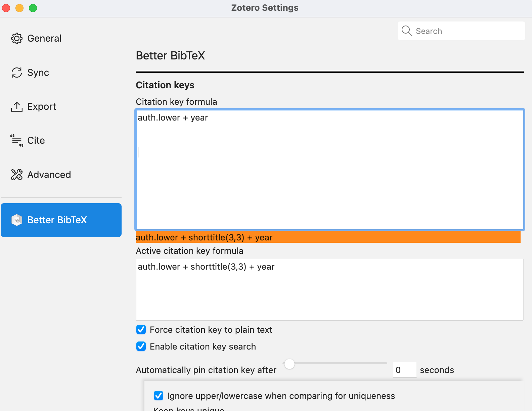This screenshot has height=411, width=532.
Task: Click the Export upload icon
Action: point(17,107)
